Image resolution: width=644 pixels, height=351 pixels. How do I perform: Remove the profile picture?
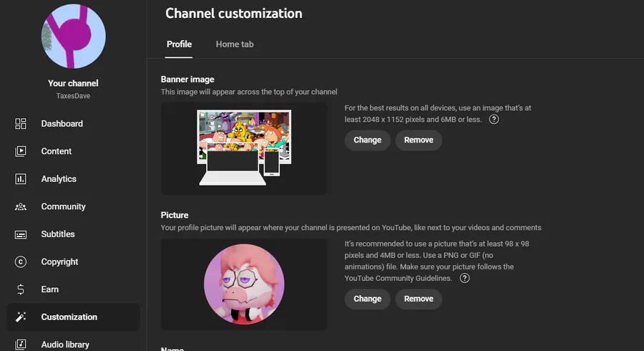[x=419, y=299]
